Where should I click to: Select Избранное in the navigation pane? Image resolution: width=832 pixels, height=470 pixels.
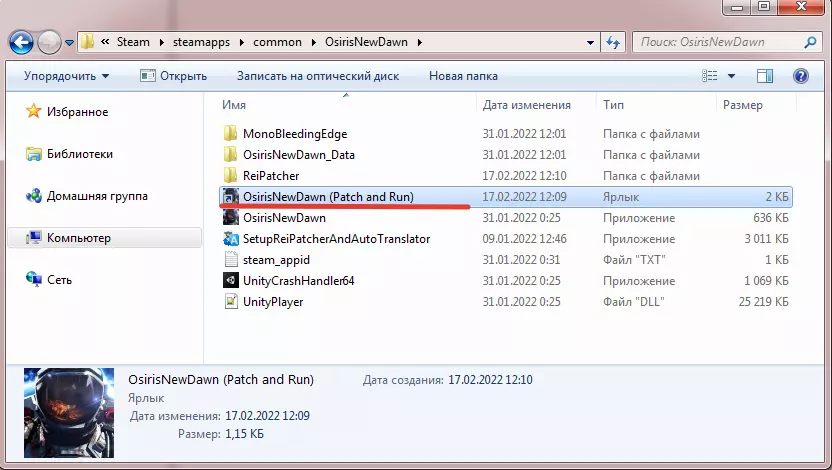coord(77,112)
